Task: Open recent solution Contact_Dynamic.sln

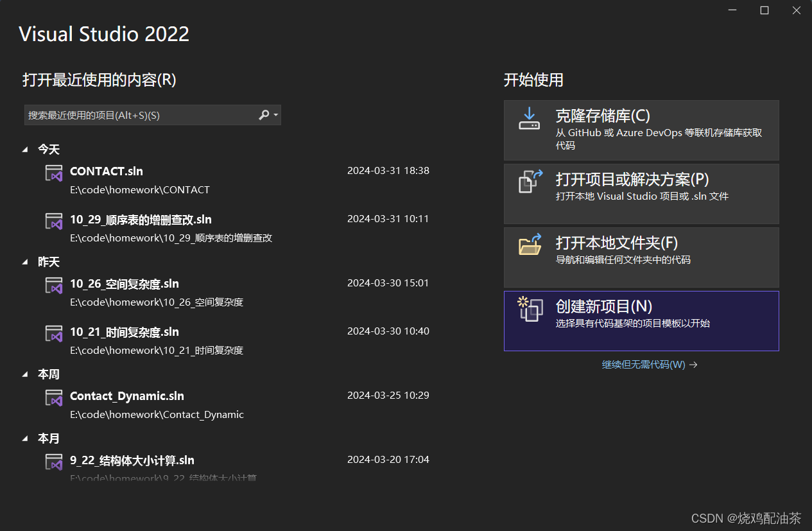Action: [127, 396]
